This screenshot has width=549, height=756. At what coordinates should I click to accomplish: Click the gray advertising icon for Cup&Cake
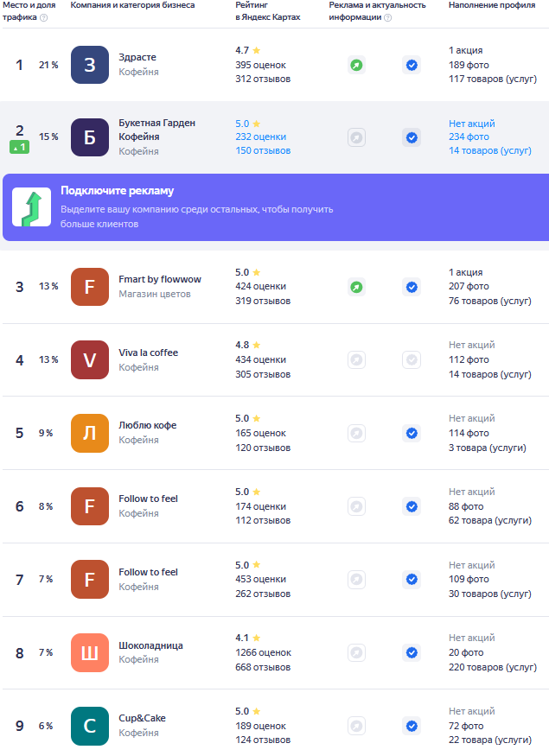pos(356,726)
